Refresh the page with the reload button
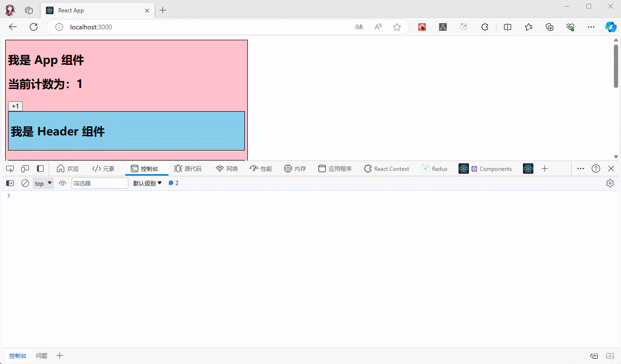 click(x=34, y=27)
